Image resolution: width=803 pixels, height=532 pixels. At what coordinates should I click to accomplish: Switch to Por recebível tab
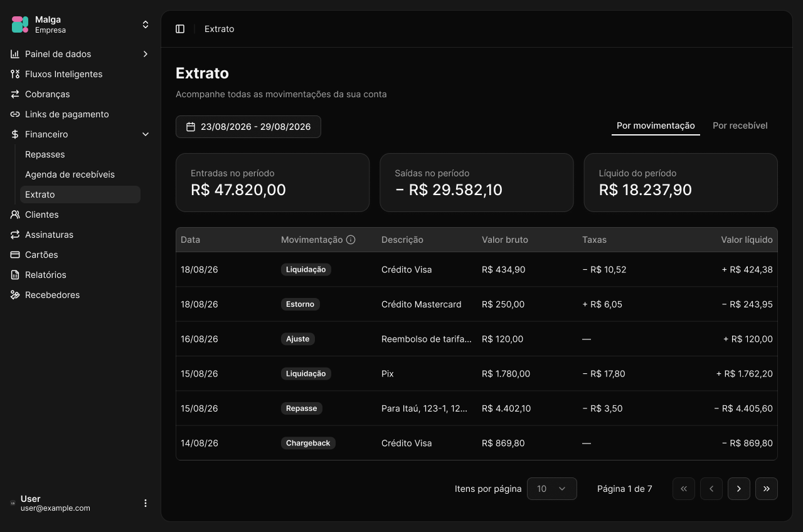(740, 125)
